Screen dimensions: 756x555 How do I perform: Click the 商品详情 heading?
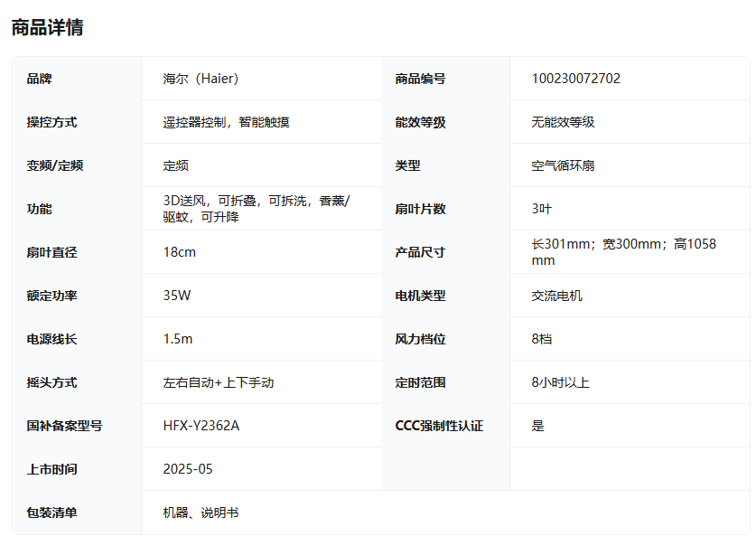point(47,27)
